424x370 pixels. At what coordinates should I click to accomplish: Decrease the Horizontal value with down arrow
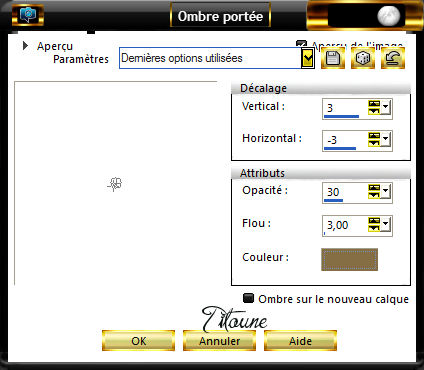click(x=374, y=143)
